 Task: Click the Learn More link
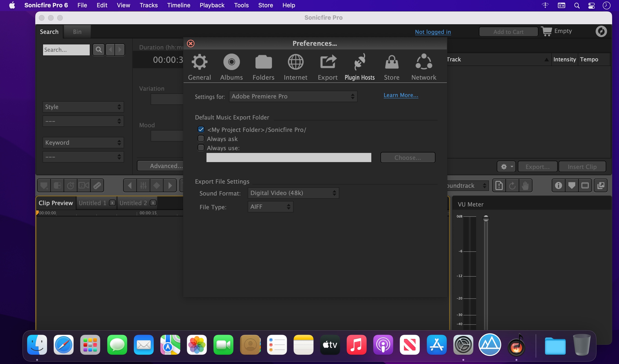click(401, 95)
